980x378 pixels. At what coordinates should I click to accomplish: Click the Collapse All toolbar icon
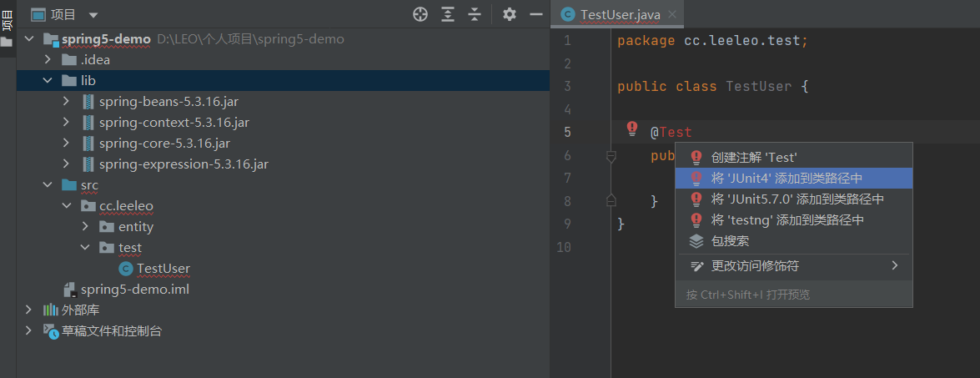click(475, 14)
